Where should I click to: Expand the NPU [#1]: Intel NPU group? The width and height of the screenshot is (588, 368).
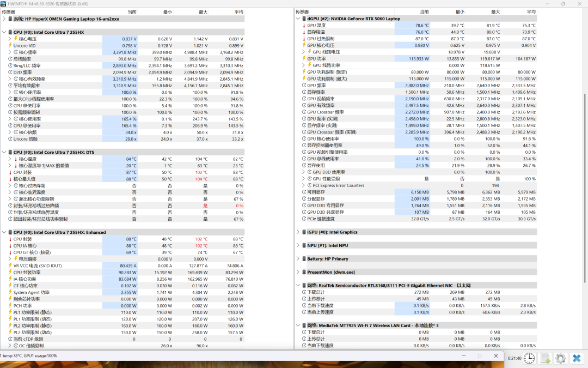pos(298,245)
